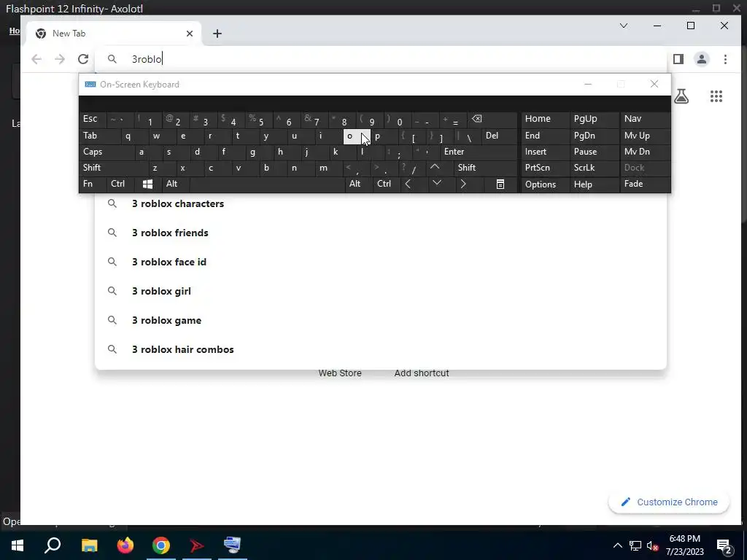Screen dimensions: 747x560
Task: Click the Windows key on keyboard
Action: click(147, 184)
